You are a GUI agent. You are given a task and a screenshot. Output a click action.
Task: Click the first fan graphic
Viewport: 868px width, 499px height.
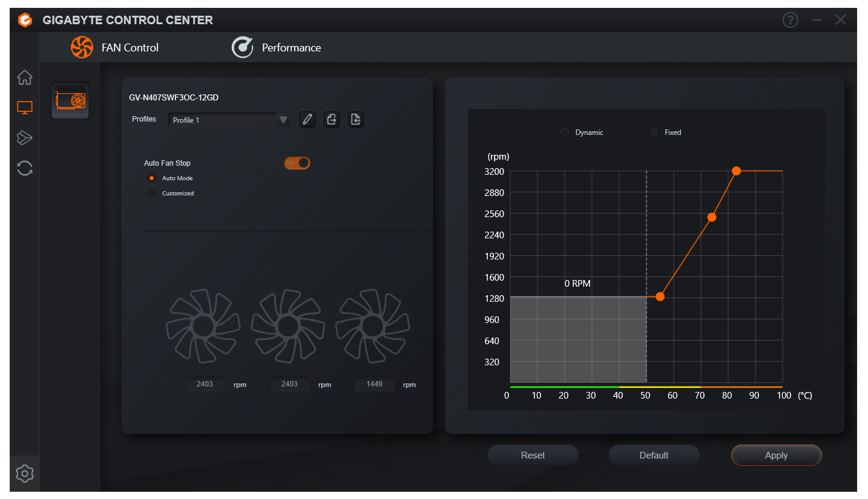[203, 326]
